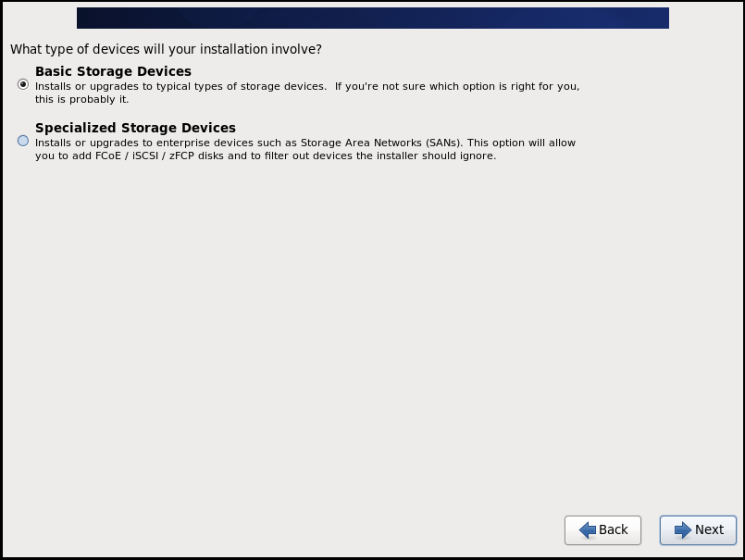745x560 pixels.
Task: Click the Basic Storage Devices bold heading
Action: tap(113, 71)
